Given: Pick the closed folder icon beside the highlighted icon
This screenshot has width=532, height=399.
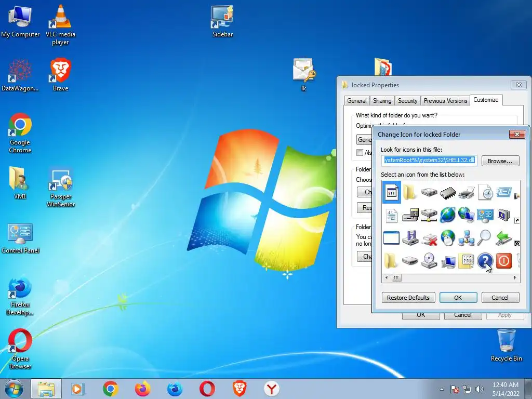Looking at the screenshot, I should (409, 192).
